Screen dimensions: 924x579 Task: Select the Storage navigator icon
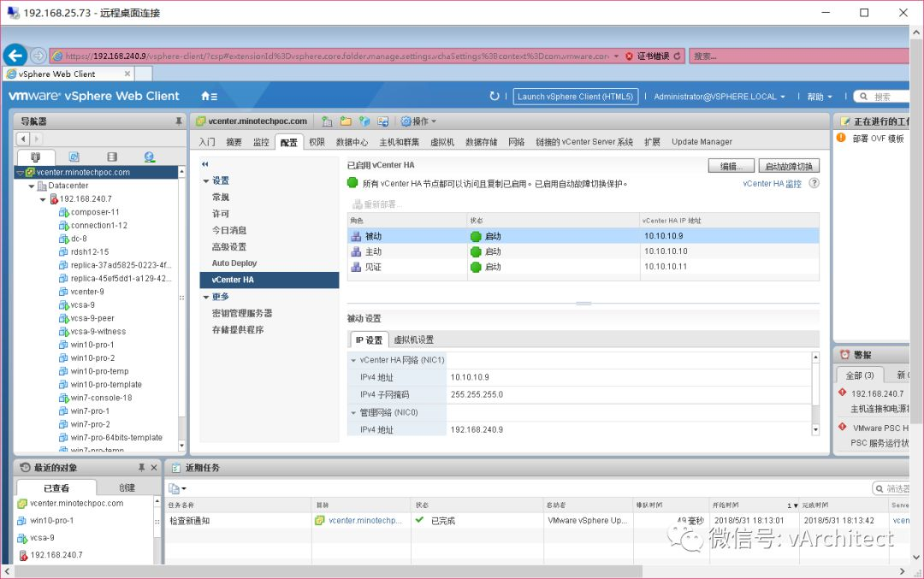click(112, 157)
